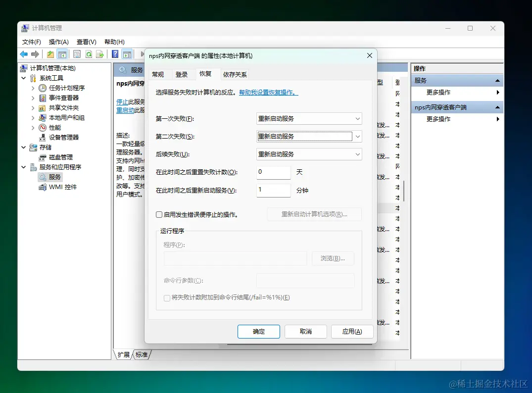Open the 第一次失败 dropdown
This screenshot has width=532, height=393.
[x=309, y=119]
